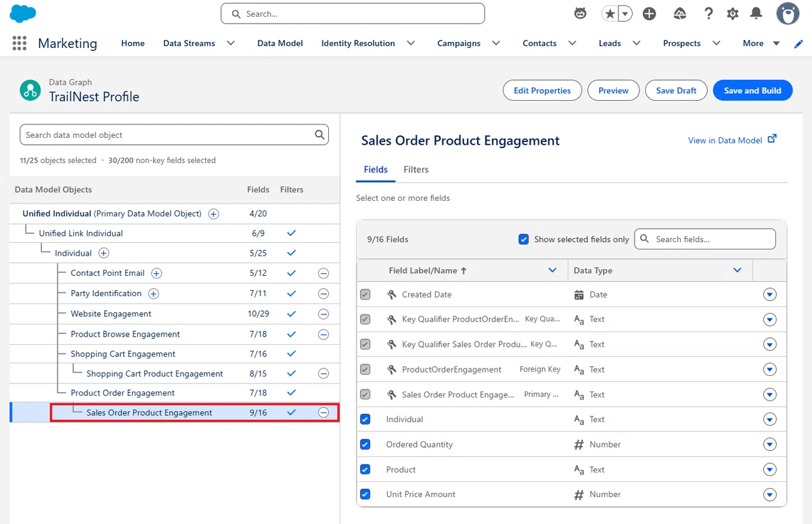
Task: Click the plus icon beside Contact Point Email
Action: [x=156, y=273]
